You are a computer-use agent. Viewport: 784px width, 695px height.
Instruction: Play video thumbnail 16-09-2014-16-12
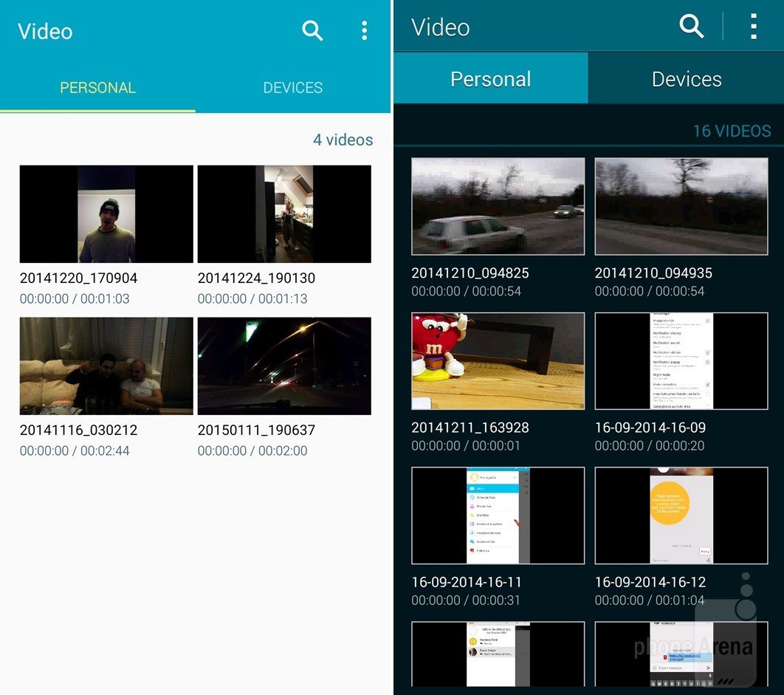tap(681, 516)
